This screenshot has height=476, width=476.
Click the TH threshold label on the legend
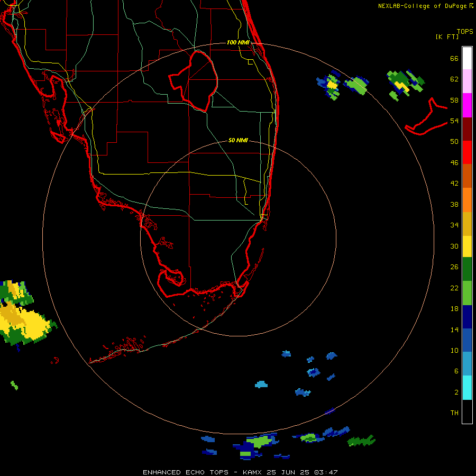454,413
